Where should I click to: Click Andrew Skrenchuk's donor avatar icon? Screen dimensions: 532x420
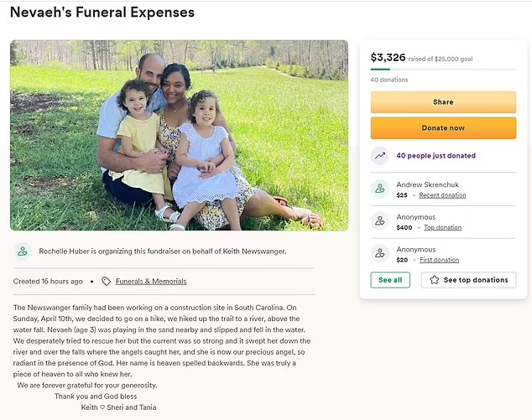pos(380,189)
